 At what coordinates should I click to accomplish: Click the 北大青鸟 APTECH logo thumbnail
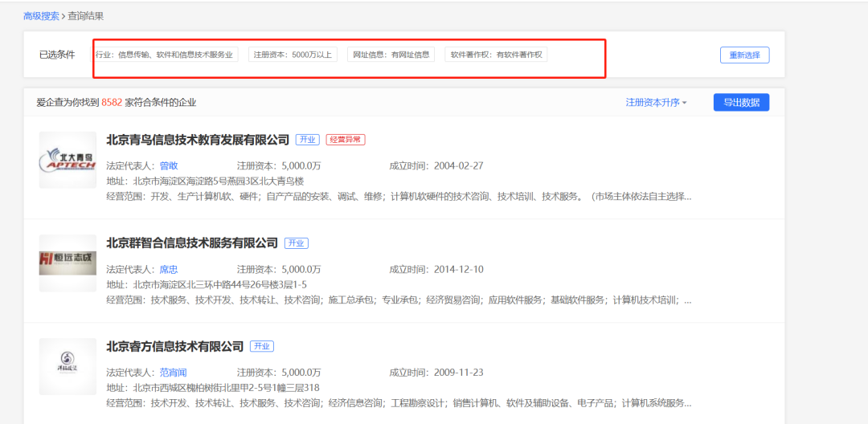[x=68, y=160]
